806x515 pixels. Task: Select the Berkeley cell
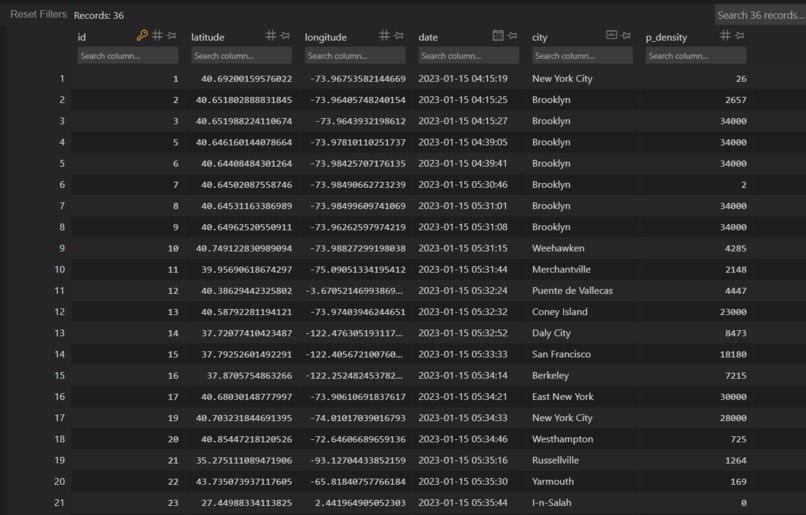coord(551,375)
